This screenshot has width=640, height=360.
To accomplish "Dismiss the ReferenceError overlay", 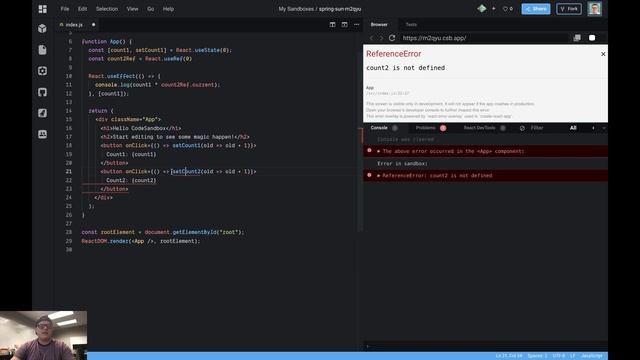I will tap(603, 54).
